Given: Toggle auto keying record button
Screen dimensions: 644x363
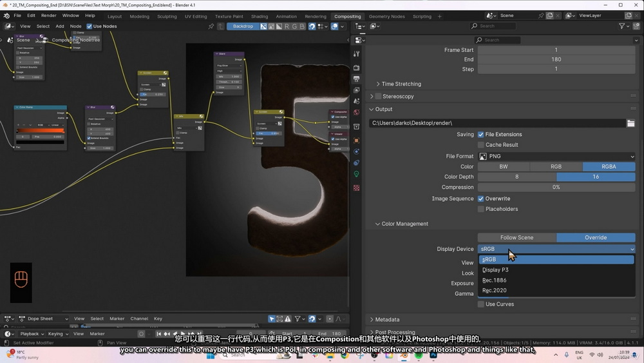Looking at the screenshot, I should (x=141, y=334).
